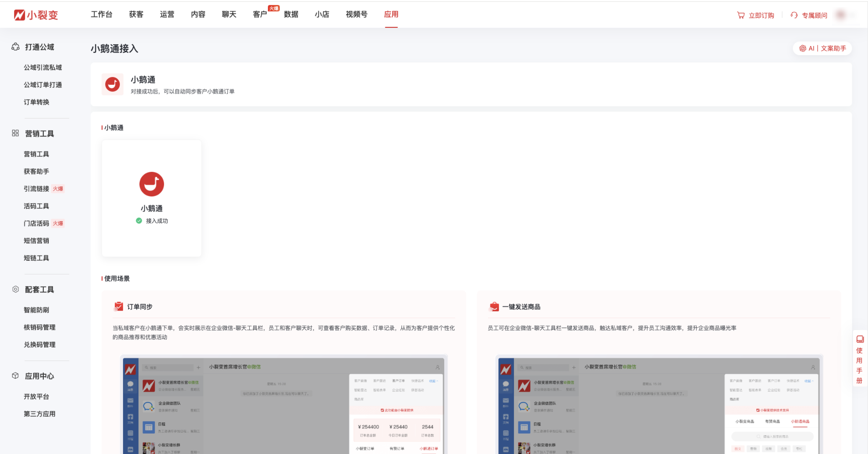Select 门店活码 in sidebar
868x454 pixels.
pyautogui.click(x=36, y=223)
